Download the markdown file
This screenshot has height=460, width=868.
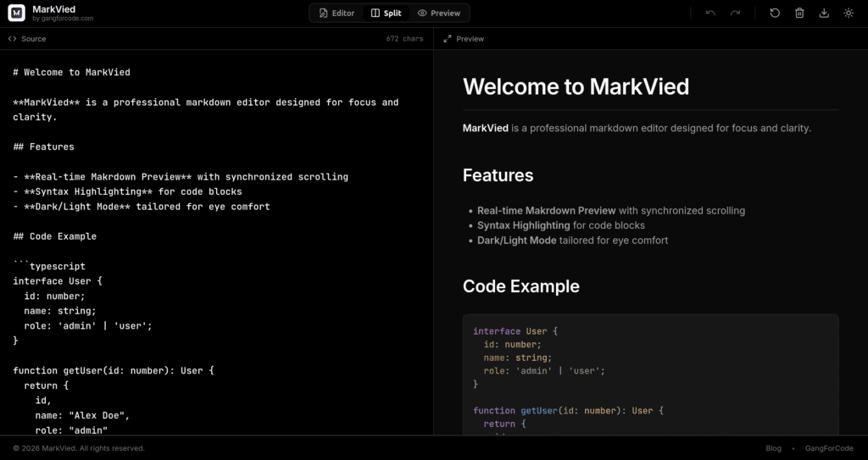[x=824, y=13]
